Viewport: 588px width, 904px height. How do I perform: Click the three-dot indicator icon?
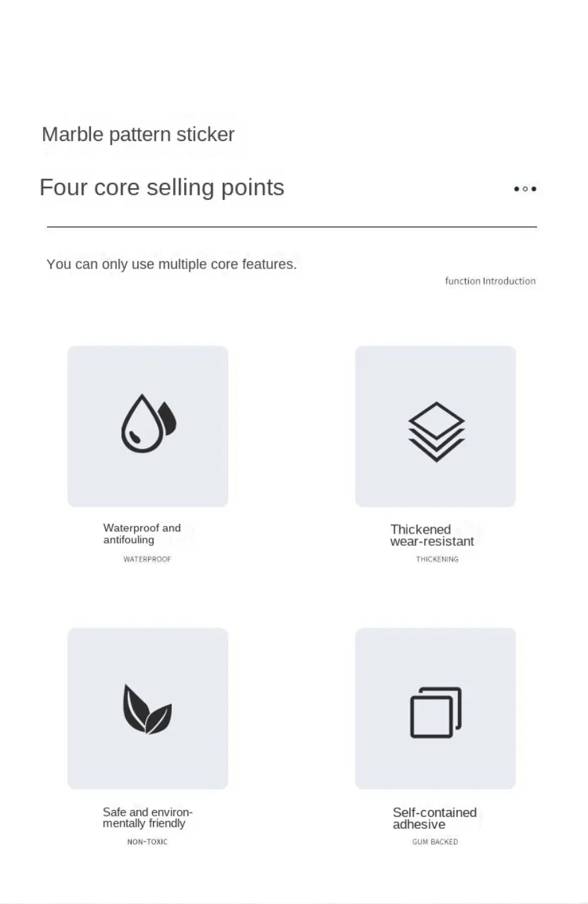click(525, 189)
